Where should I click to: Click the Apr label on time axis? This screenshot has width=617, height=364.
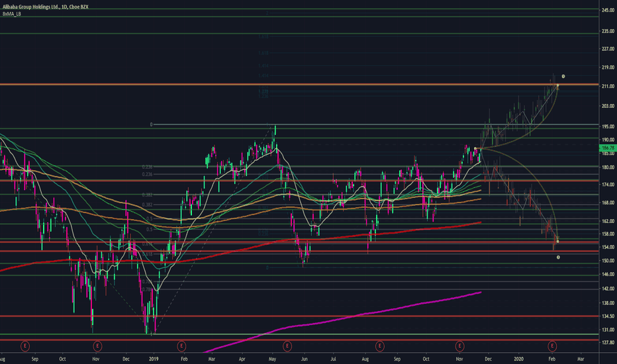[242, 359]
